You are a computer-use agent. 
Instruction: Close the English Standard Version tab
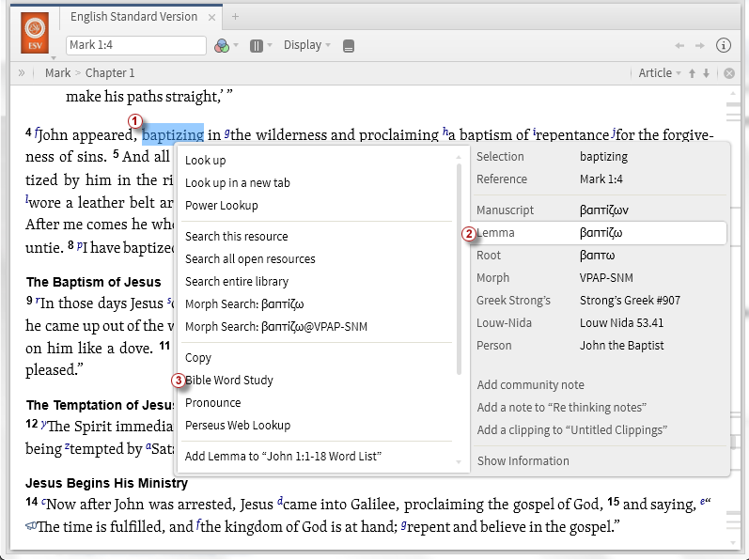211,17
